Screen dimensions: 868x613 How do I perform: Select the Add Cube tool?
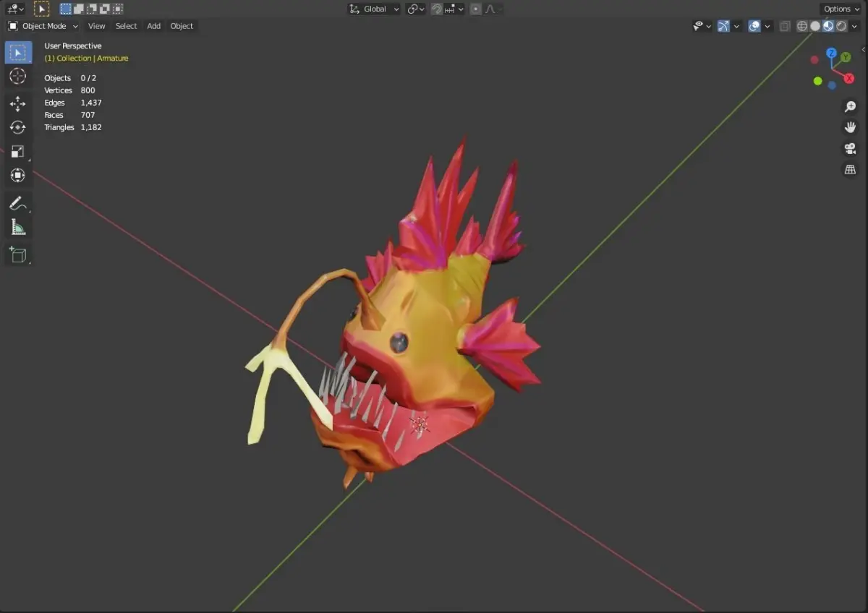click(x=18, y=254)
